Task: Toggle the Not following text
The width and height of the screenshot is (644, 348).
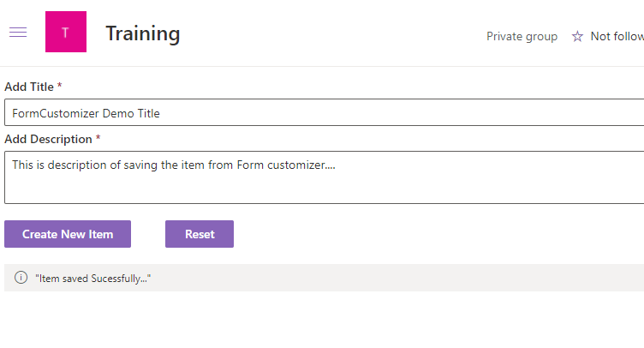Action: 617,36
